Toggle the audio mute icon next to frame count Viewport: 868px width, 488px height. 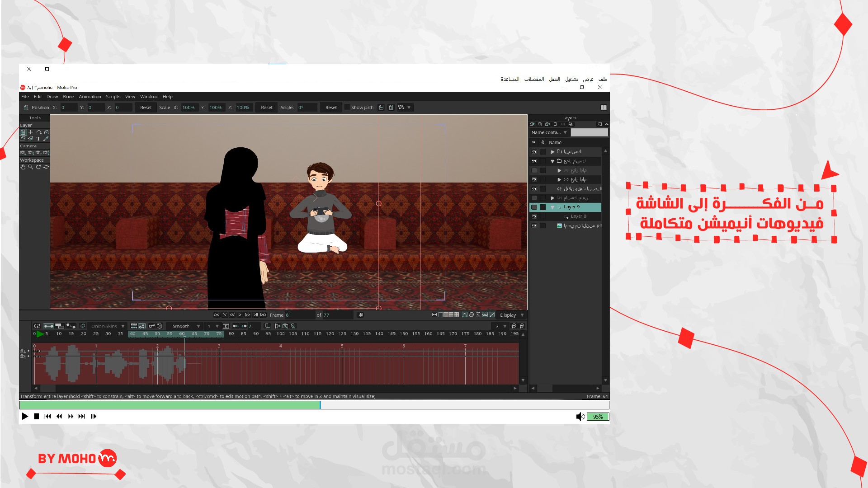[x=360, y=315]
